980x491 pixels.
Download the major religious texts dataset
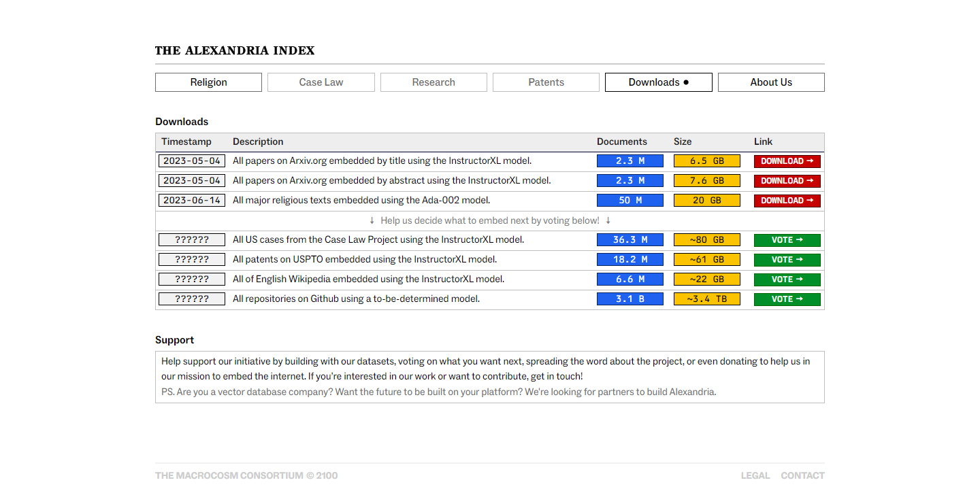(x=787, y=201)
